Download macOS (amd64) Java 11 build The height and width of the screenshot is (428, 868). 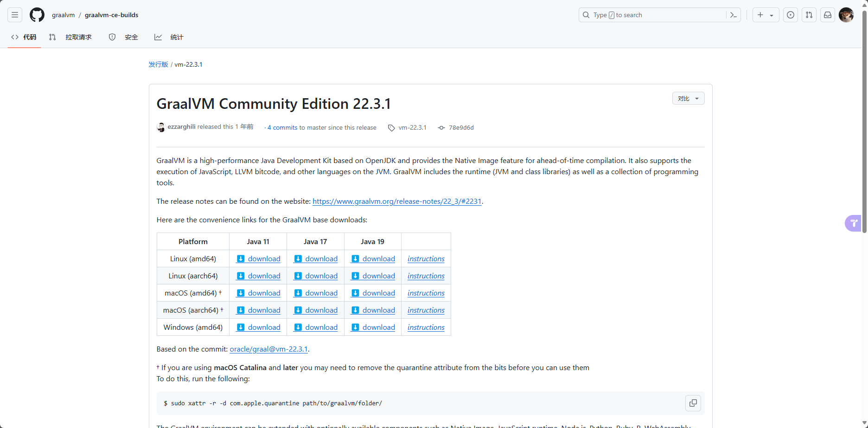pos(258,293)
